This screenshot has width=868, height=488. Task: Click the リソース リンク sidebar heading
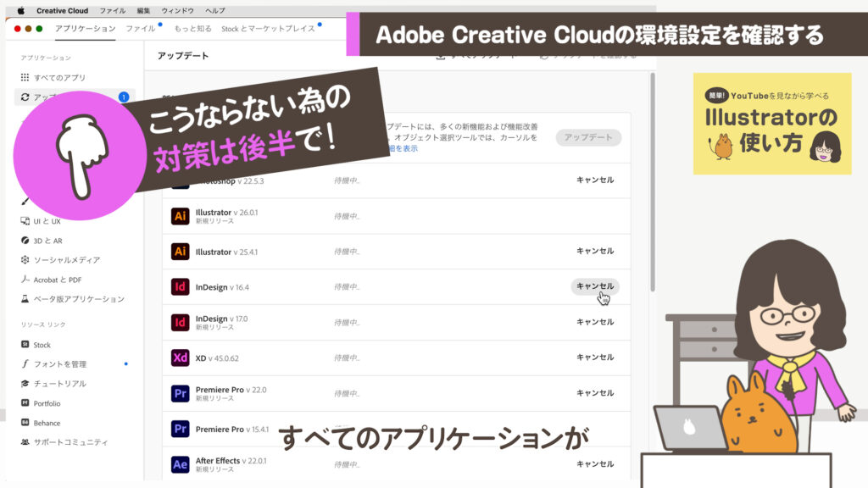point(43,324)
